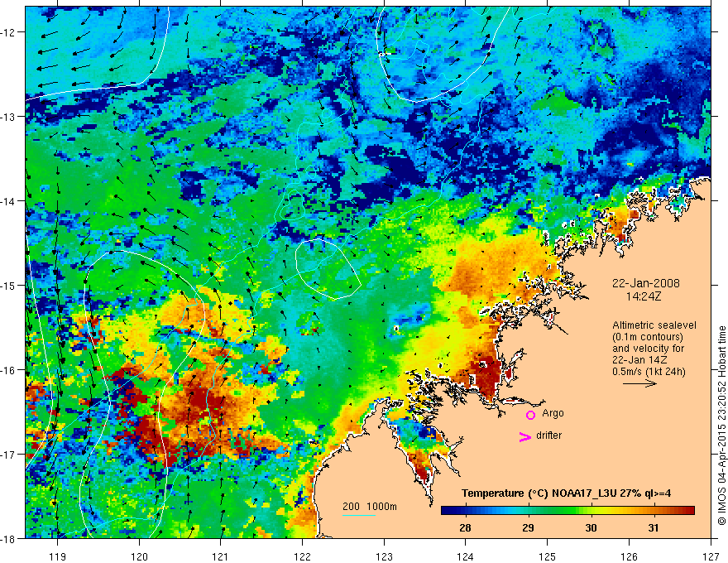Select date text 22-Jan-2008

point(646,283)
